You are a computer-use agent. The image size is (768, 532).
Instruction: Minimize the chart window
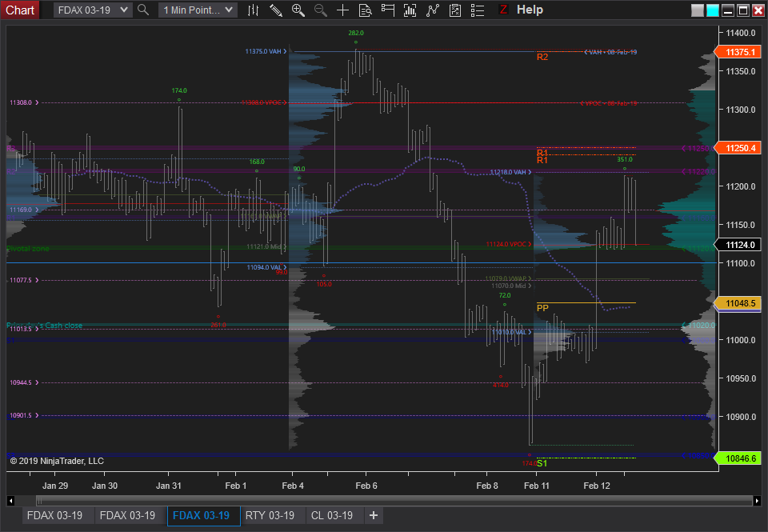click(x=728, y=10)
